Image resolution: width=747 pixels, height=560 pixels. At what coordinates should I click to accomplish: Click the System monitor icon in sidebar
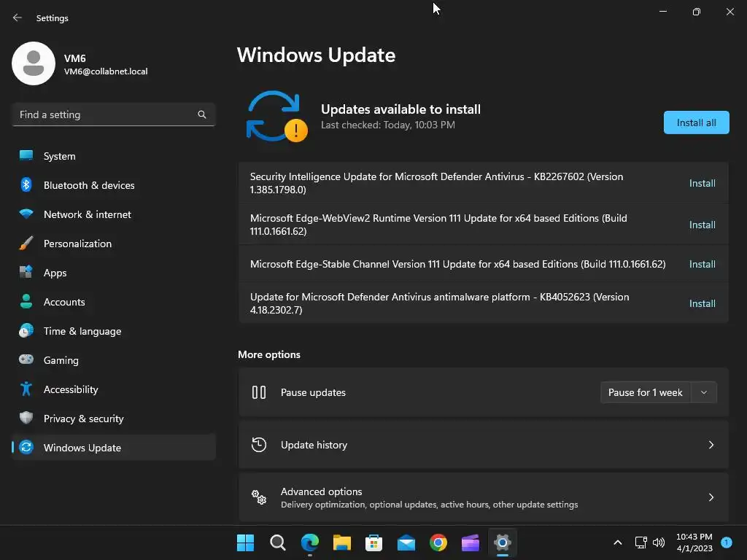click(x=26, y=156)
